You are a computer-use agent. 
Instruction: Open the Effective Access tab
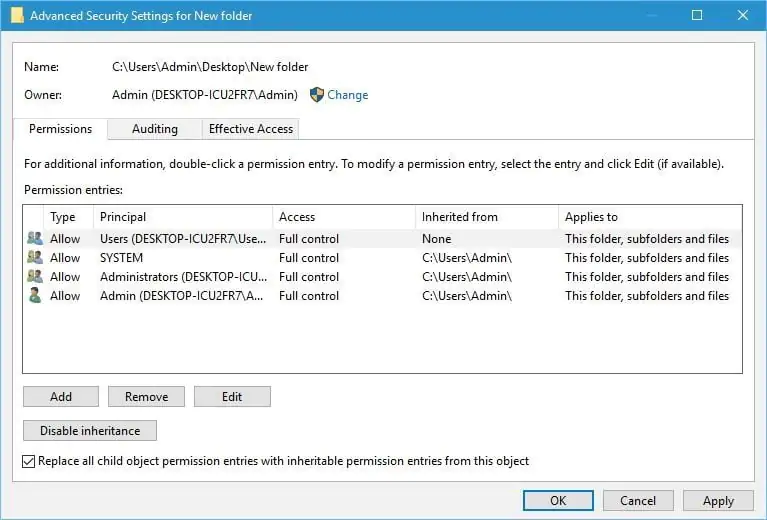pos(250,129)
